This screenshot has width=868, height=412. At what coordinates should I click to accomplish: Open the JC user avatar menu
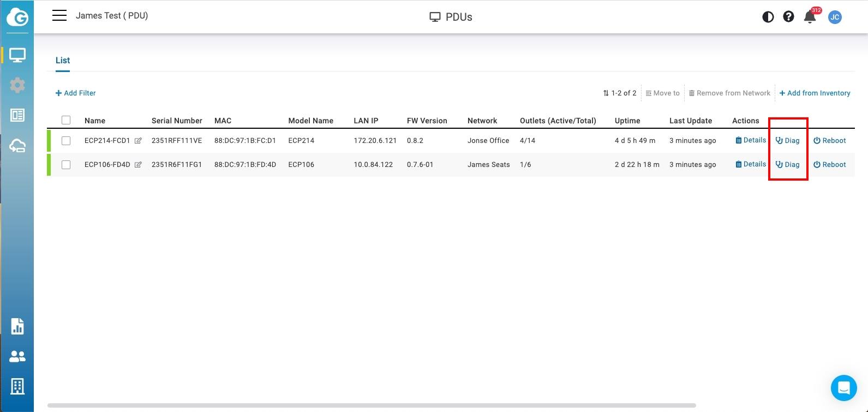pyautogui.click(x=834, y=17)
